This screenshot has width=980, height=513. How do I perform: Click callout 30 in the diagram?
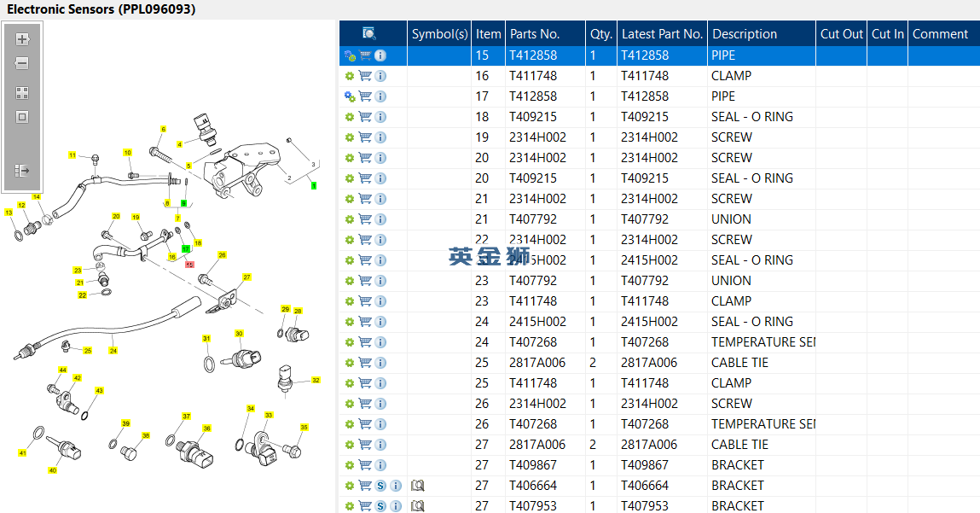pos(239,334)
